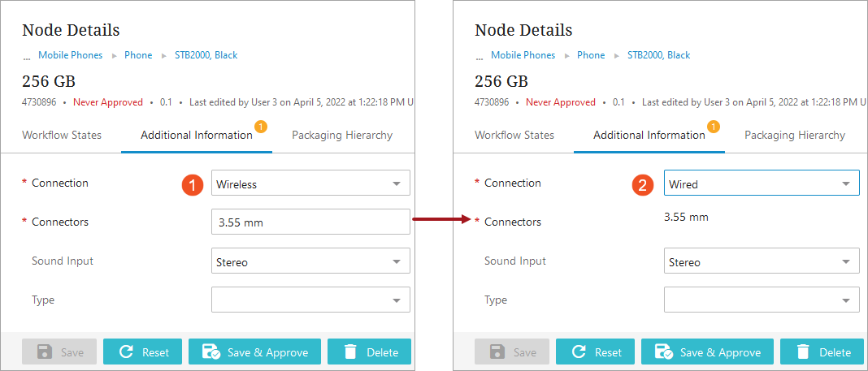Select Additional Information tab in right panel
This screenshot has height=371, width=868.
[x=649, y=135]
